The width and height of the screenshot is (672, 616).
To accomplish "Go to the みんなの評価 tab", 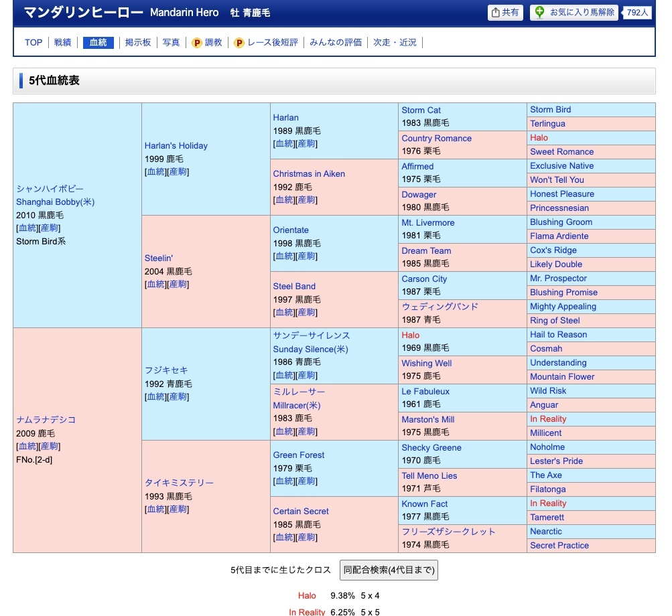I will pos(336,42).
